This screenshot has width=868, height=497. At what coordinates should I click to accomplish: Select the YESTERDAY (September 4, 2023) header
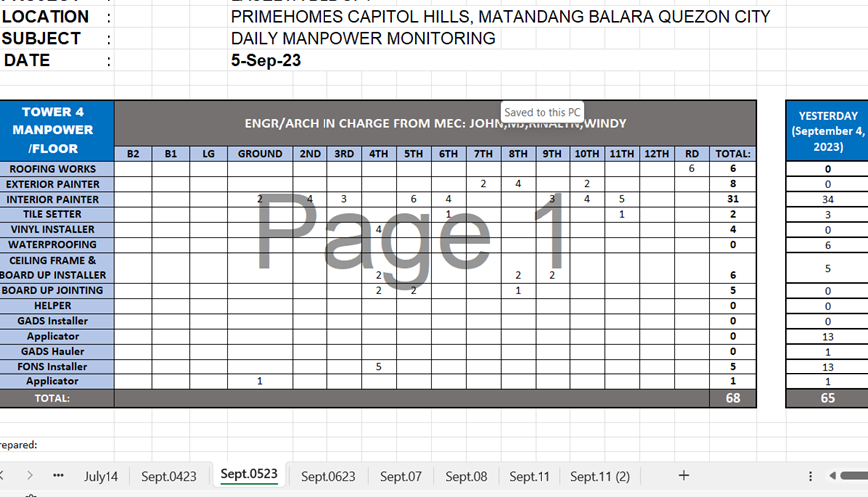(x=828, y=131)
